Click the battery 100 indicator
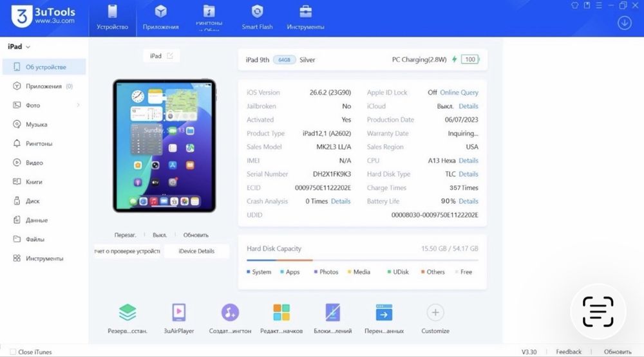644x357 pixels. pos(470,59)
